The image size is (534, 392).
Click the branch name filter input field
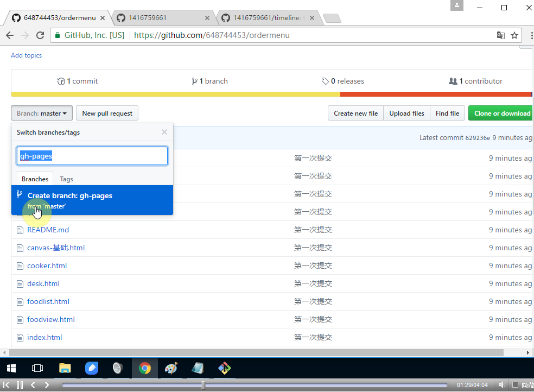click(x=92, y=156)
